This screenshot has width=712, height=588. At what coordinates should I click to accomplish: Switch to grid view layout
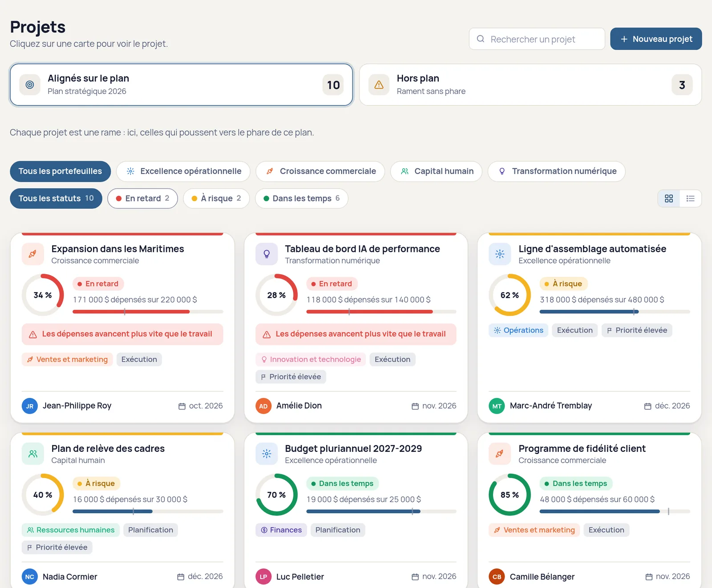(x=669, y=199)
